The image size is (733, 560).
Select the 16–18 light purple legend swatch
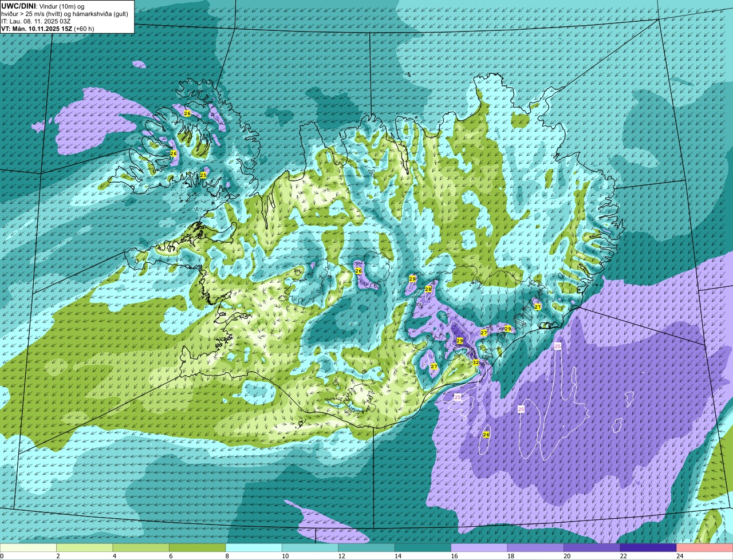tap(479, 548)
